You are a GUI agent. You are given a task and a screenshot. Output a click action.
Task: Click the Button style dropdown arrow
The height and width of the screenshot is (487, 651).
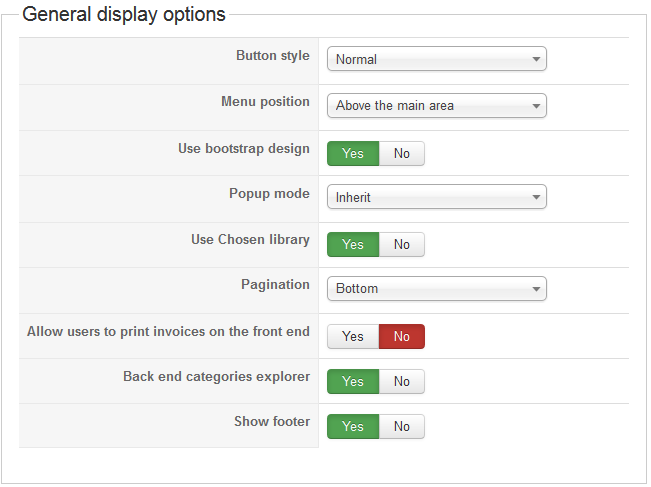click(536, 59)
